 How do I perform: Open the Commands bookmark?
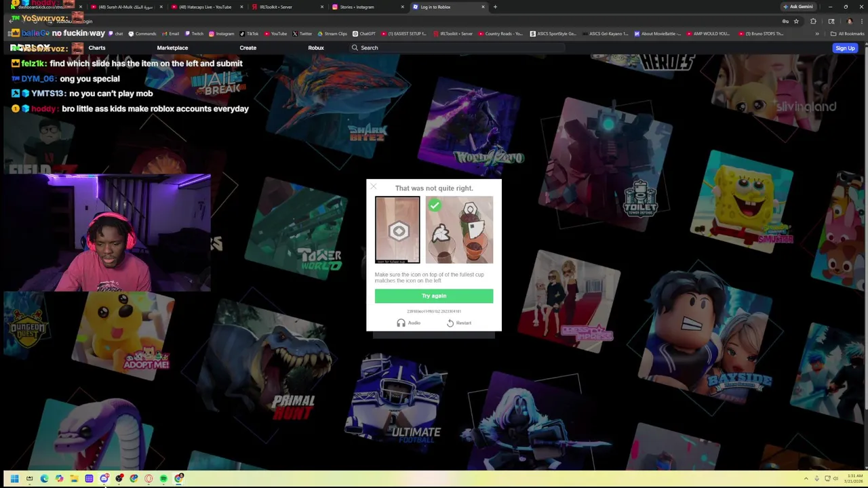tap(142, 33)
